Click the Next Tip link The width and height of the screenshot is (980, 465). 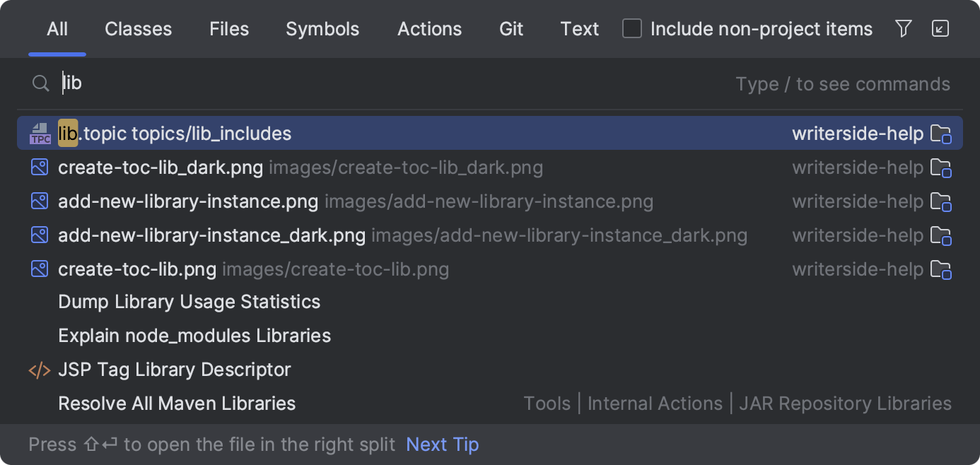point(442,445)
